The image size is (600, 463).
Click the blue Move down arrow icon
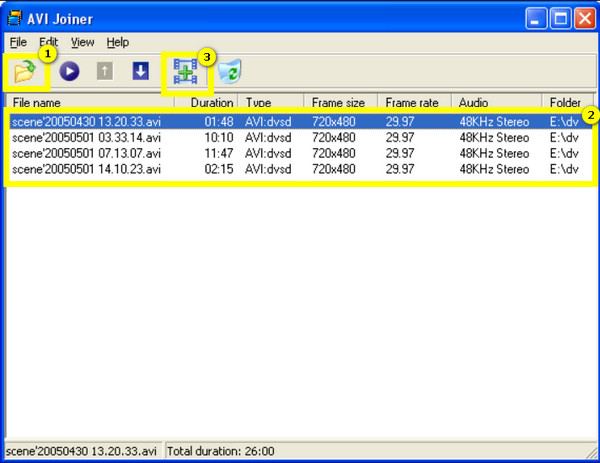(140, 71)
